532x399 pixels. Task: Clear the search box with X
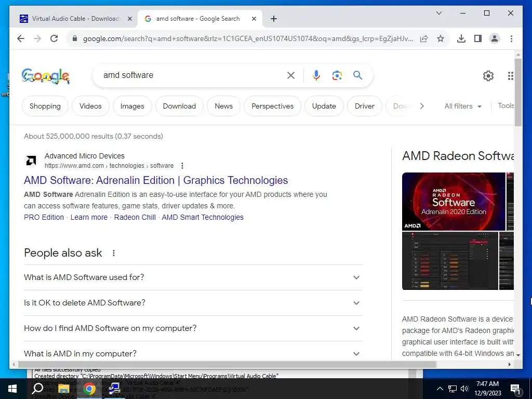click(291, 75)
